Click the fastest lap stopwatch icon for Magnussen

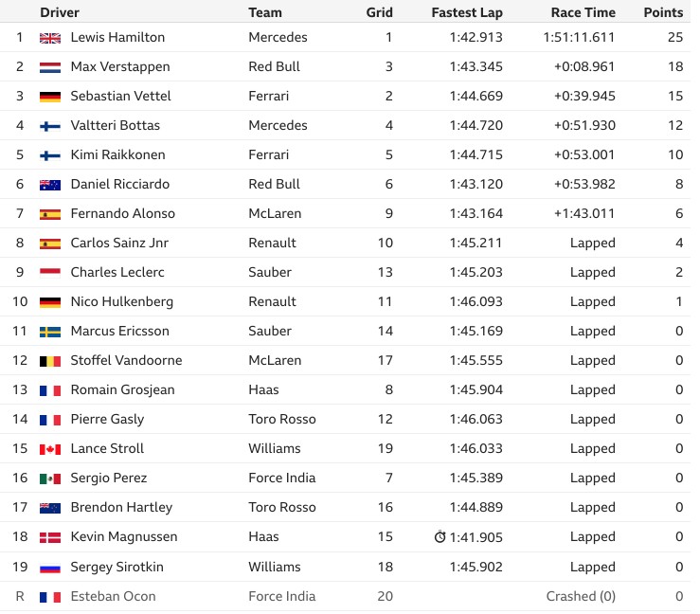point(440,536)
